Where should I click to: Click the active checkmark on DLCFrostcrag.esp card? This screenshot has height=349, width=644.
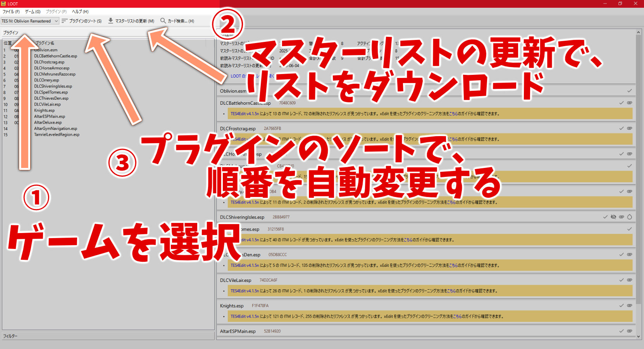tap(622, 128)
